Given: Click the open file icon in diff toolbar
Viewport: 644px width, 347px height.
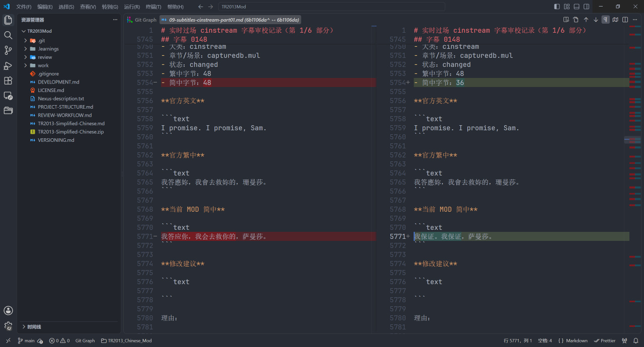Looking at the screenshot, I should coord(576,20).
